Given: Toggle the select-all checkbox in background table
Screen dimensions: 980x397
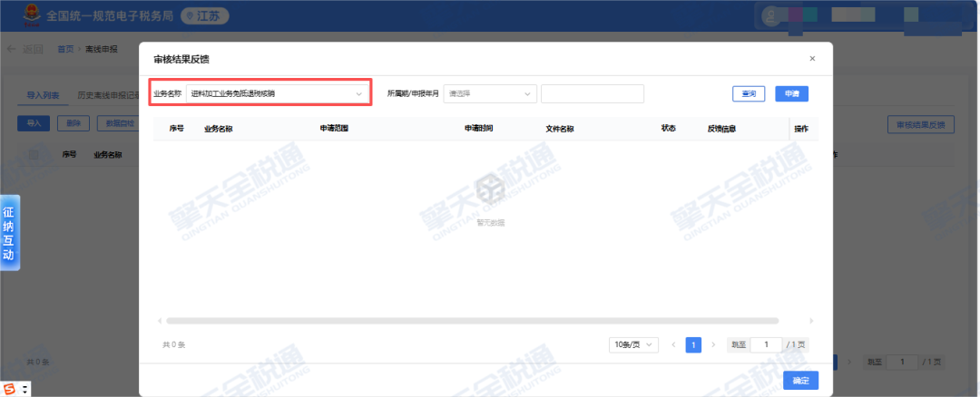Looking at the screenshot, I should (x=34, y=155).
